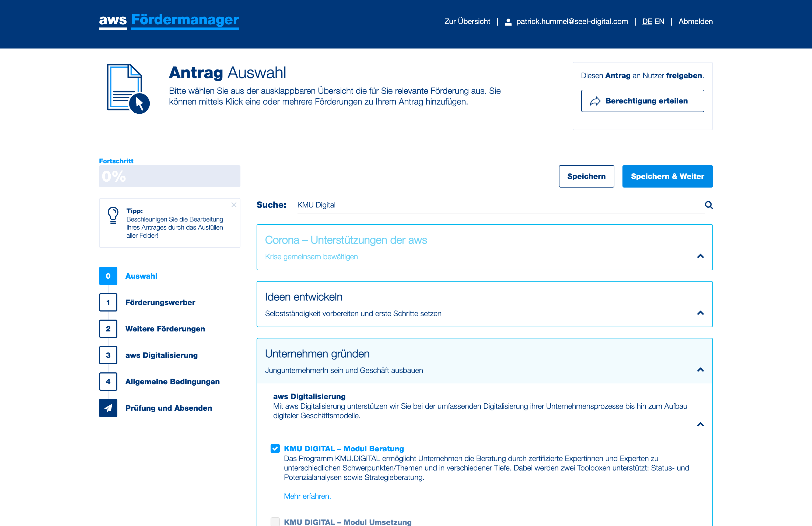Collapse the aws Digitalisierung subsection chevron

tap(701, 425)
